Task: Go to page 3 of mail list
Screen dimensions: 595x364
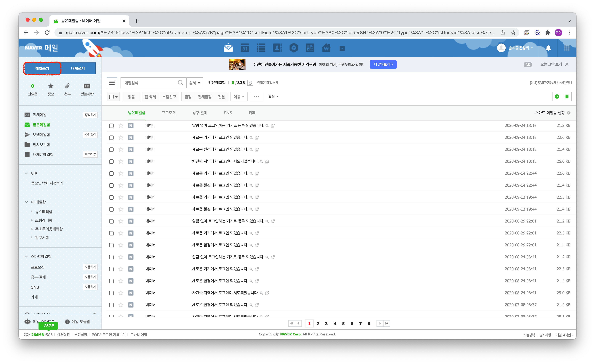Action: point(326,324)
